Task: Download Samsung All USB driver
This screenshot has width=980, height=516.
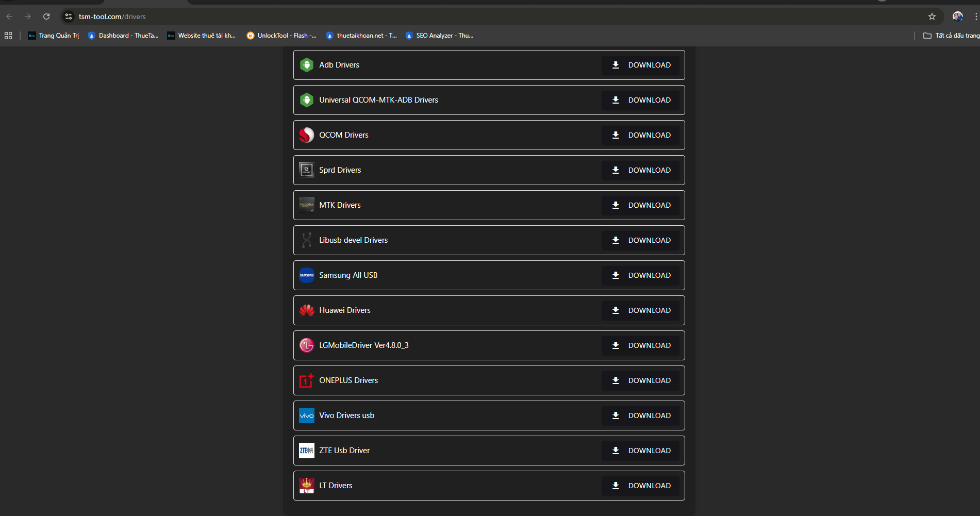Action: click(x=641, y=275)
